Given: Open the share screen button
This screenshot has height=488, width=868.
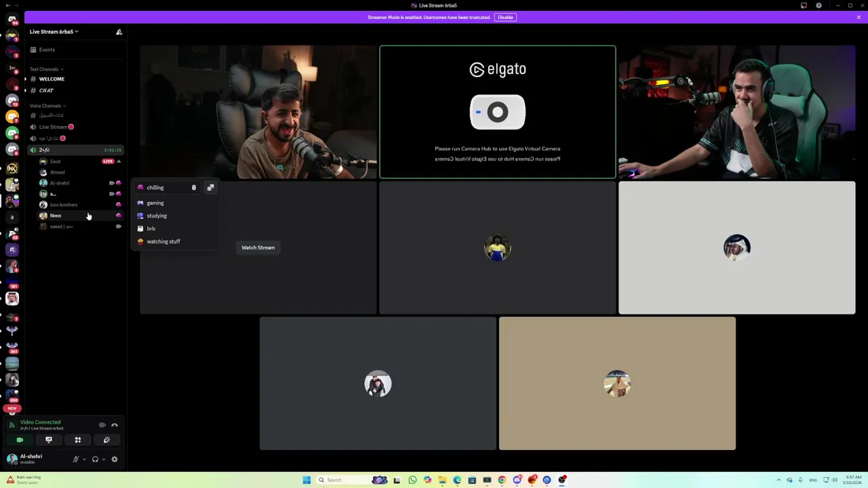Looking at the screenshot, I should coord(49,440).
